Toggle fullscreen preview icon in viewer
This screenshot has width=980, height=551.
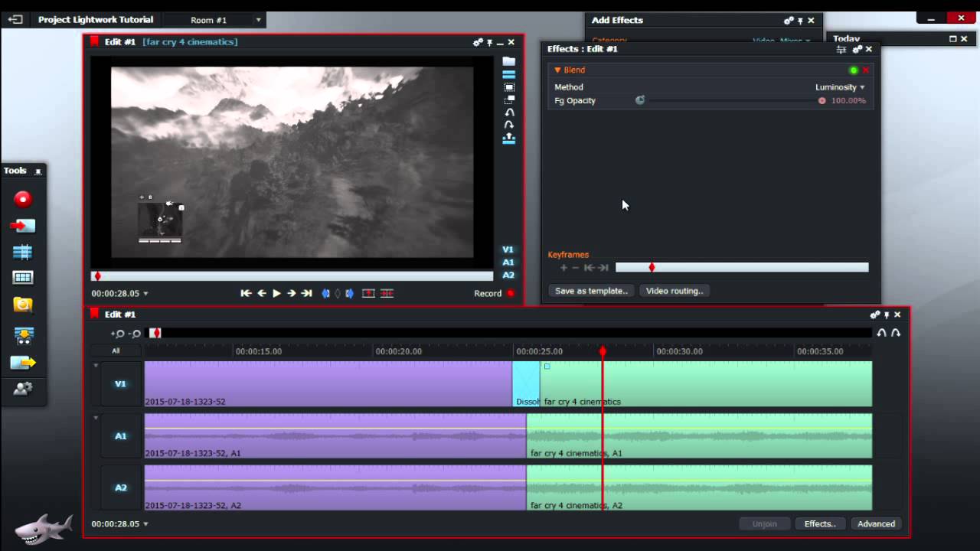(x=509, y=87)
